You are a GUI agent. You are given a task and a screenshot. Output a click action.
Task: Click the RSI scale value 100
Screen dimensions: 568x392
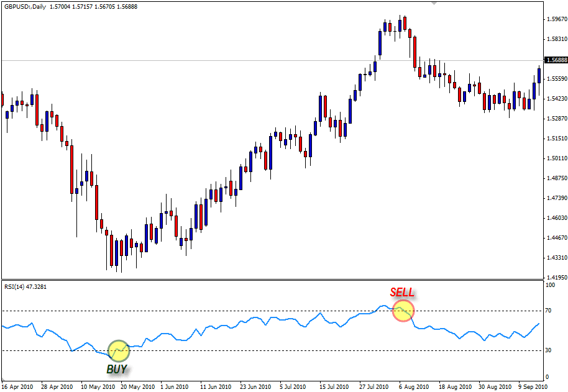[550, 285]
